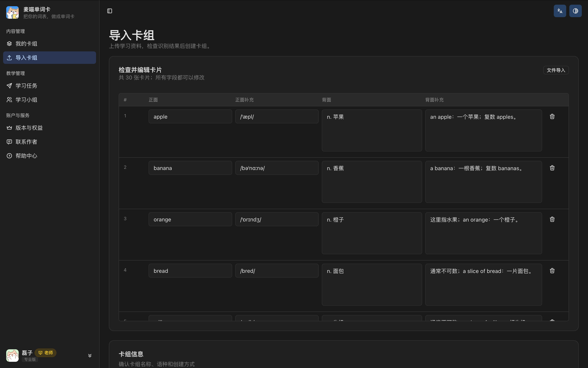Edit the back field 'n. 香蕉'
The image size is (588, 368).
[x=372, y=182]
